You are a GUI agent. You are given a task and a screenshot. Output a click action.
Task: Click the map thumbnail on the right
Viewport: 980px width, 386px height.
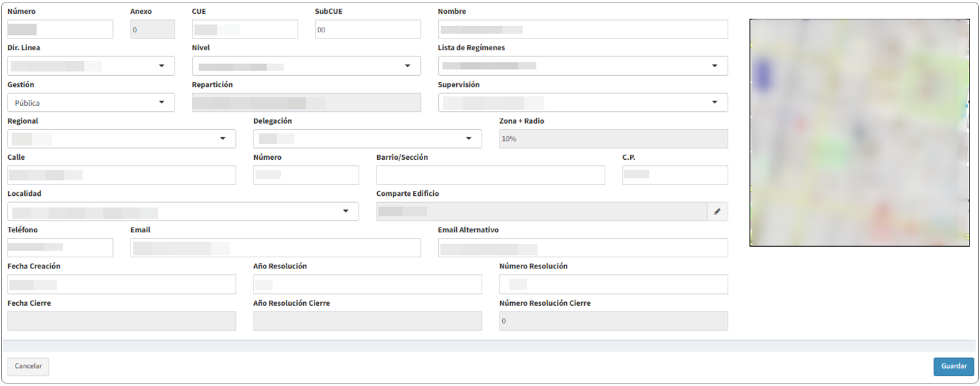[x=859, y=132]
